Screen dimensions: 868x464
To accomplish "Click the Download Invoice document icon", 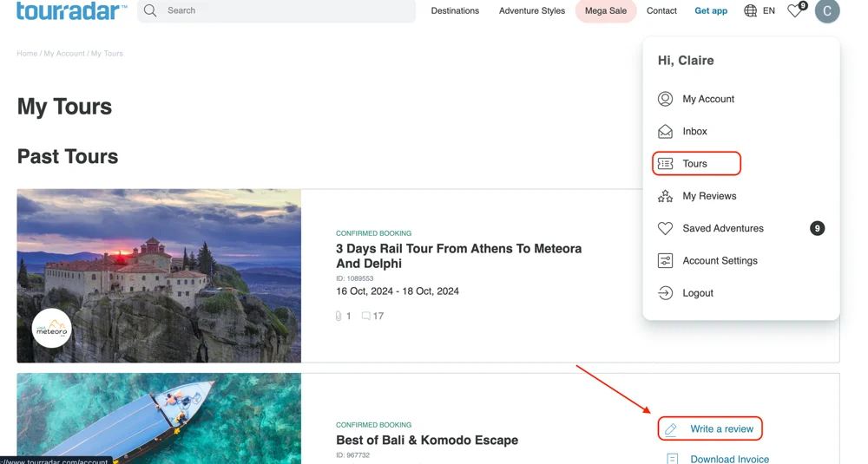I will pos(672,459).
